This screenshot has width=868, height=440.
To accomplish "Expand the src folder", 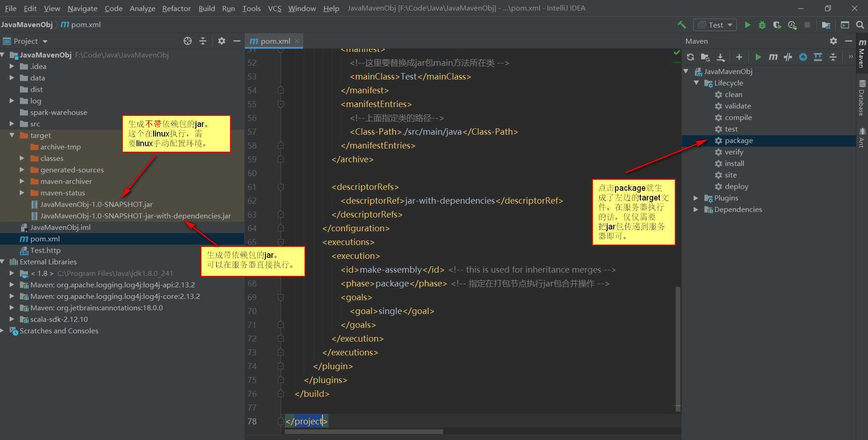I will (x=12, y=124).
